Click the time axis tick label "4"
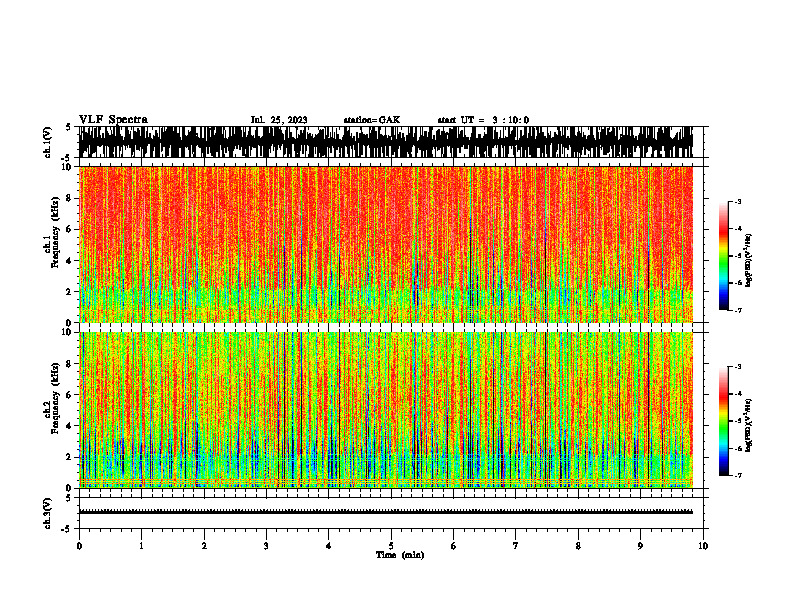The image size is (792, 612). pyautogui.click(x=329, y=546)
